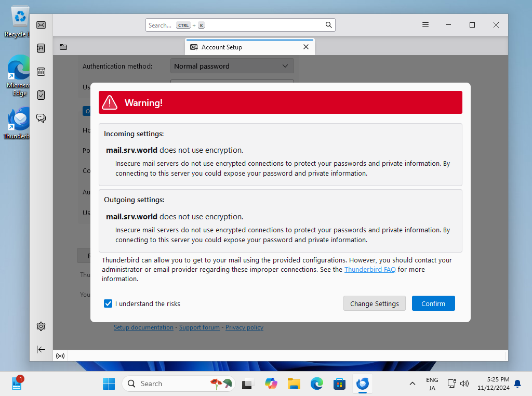
Task: Open the Address Book sidebar icon
Action: pyautogui.click(x=41, y=48)
